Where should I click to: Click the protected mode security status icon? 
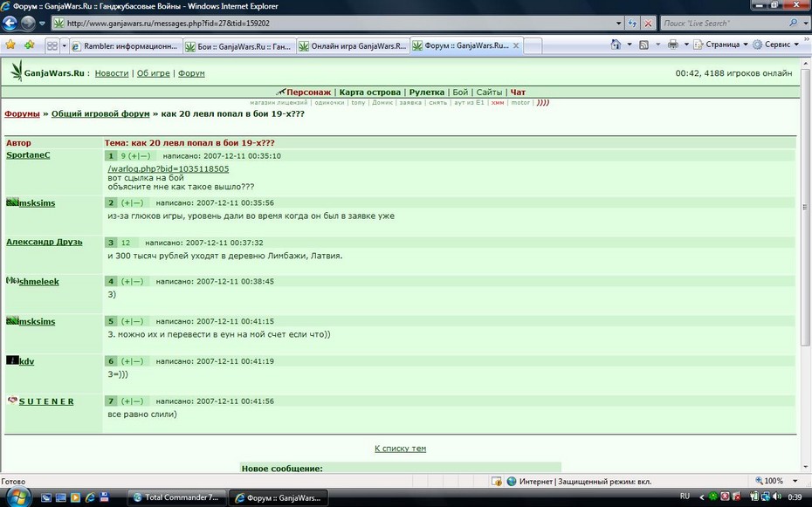[496, 482]
